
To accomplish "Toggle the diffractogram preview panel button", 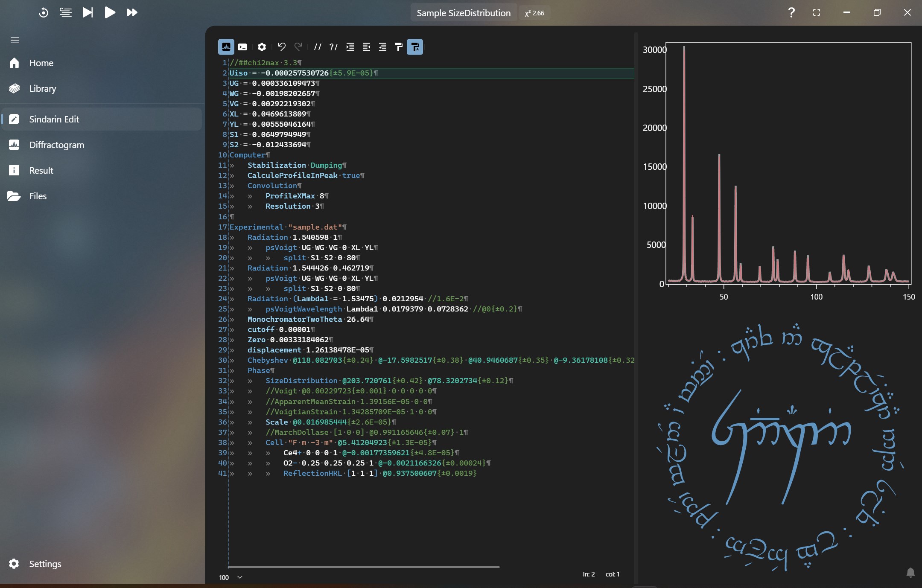I will pyautogui.click(x=226, y=47).
